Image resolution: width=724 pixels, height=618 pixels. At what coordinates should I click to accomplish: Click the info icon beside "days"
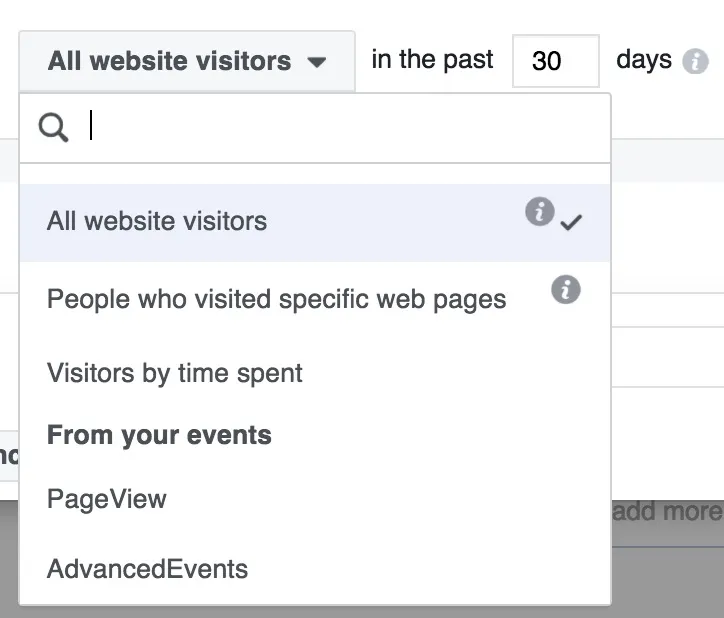(x=695, y=61)
